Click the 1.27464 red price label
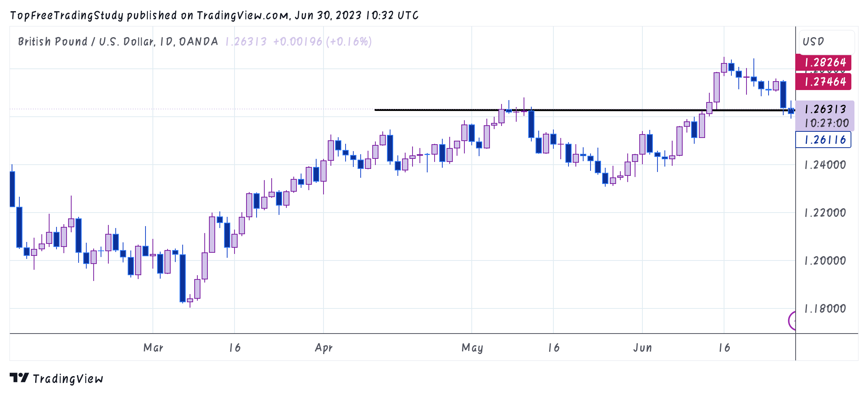868x395 pixels. (823, 82)
